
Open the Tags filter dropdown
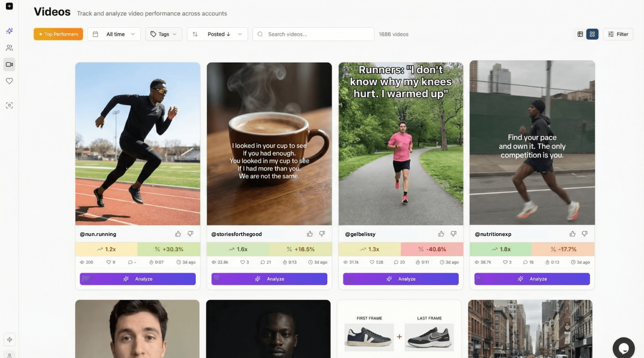[164, 34]
